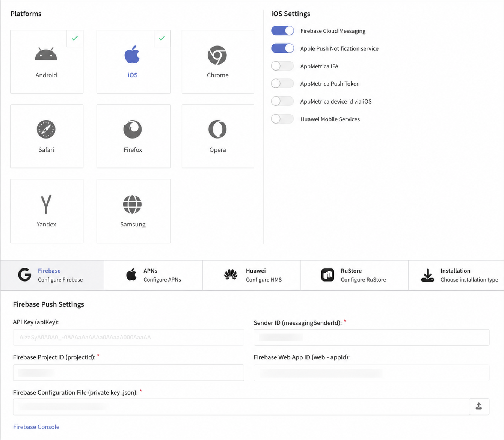Upload Firebase configuration file with upload icon
Screen dimensions: 504x440
(479, 407)
